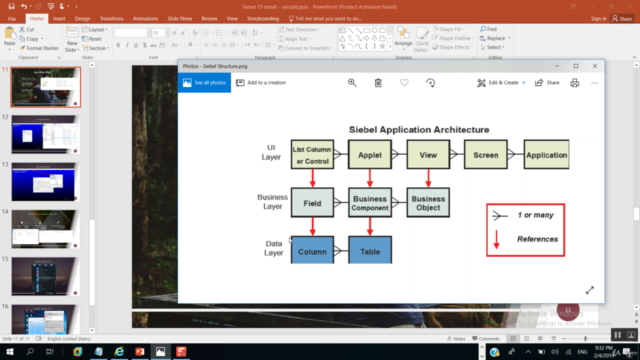Click the Format Painter tool
The image size is (640, 360).
coord(39,48)
